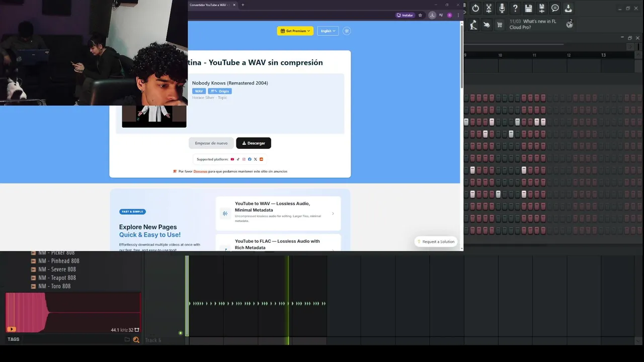Image resolution: width=644 pixels, height=362 pixels.
Task: Click bar 10 on the FL Studio timeline ruler
Action: click(x=500, y=55)
